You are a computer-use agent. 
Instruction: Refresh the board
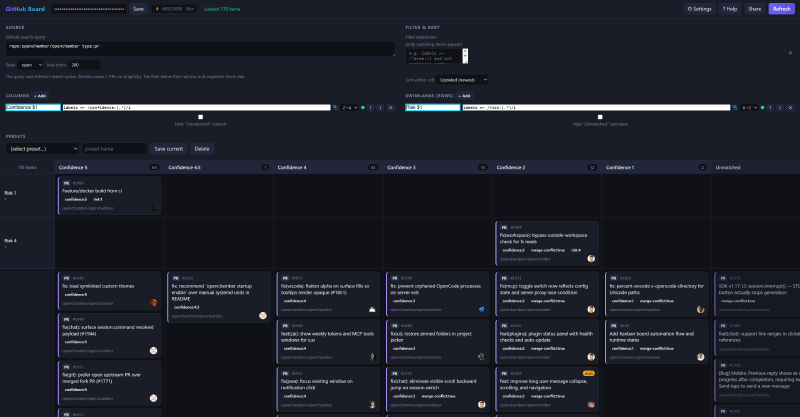coord(782,9)
